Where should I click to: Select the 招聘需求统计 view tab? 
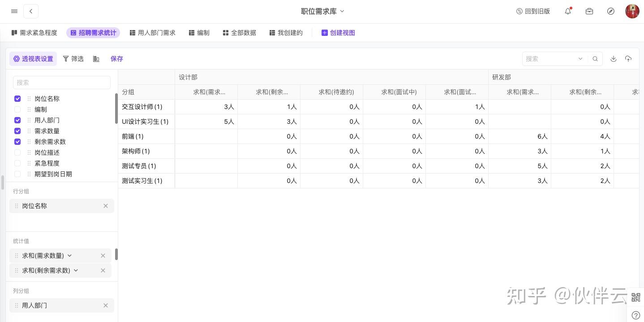pos(94,33)
